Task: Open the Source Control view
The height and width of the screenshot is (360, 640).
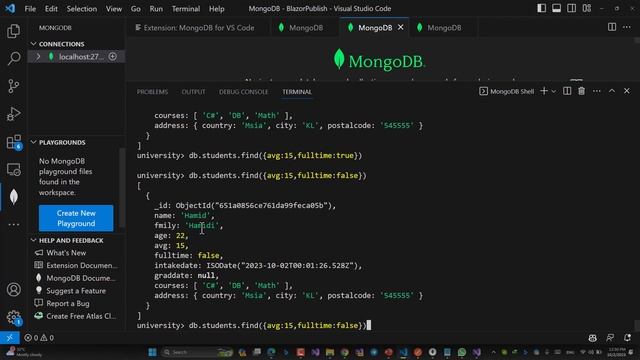Action: (13, 86)
